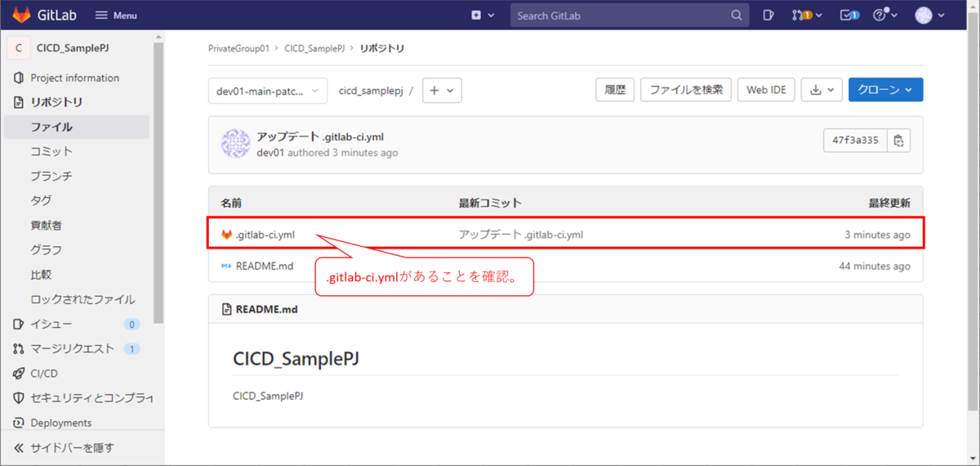The image size is (980, 466).
Task: Open Deployments in sidebar
Action: coord(60,423)
